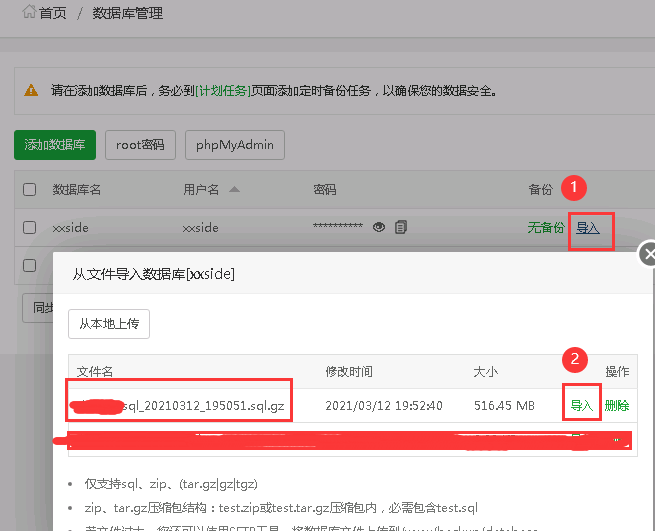Click the xxside database name cell
Screen dimensions: 655x531
point(70,228)
